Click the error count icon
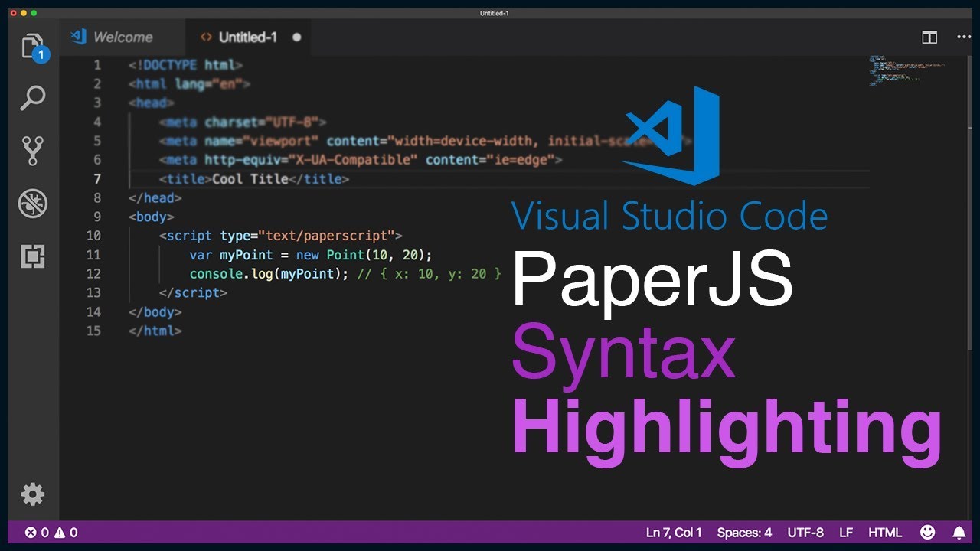980x551 pixels. (31, 533)
